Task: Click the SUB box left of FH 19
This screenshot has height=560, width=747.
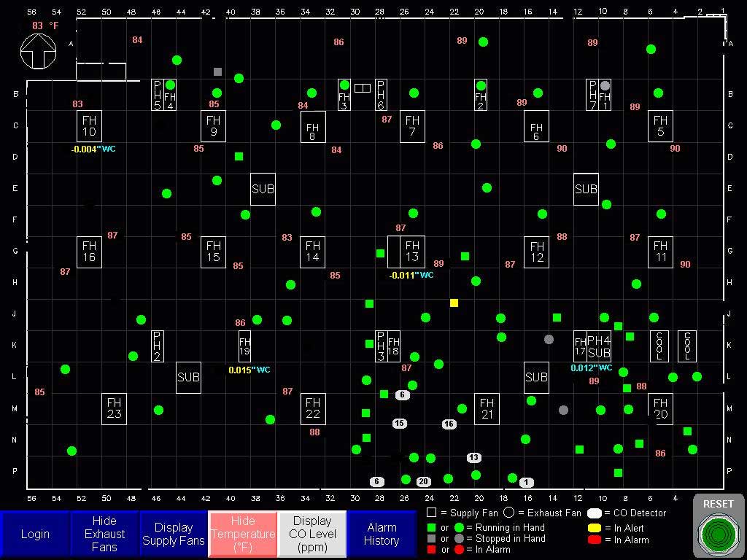Action: click(x=188, y=378)
